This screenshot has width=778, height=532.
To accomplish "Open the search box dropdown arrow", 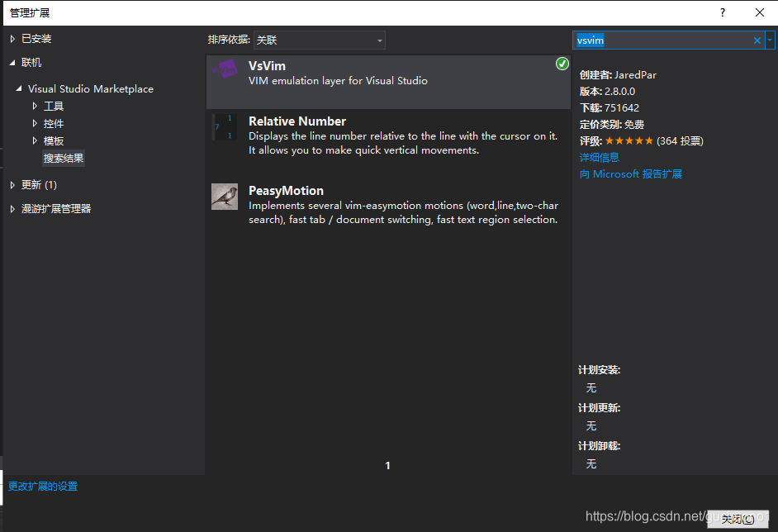I will [x=770, y=40].
